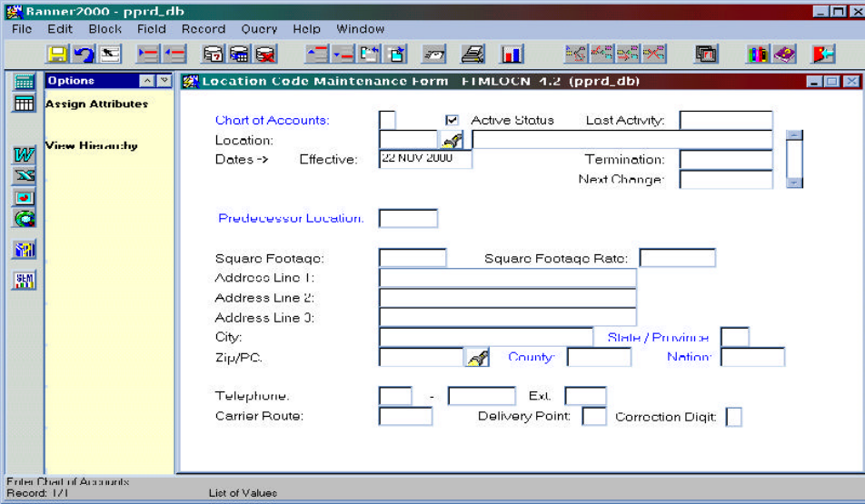
Task: Click the stacked windows toolbar icon
Action: (x=706, y=54)
